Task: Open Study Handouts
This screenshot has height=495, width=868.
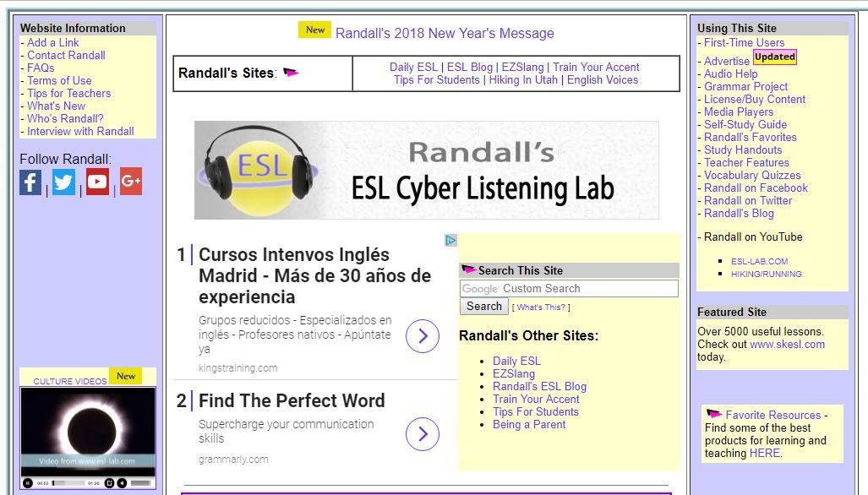Action: click(743, 150)
